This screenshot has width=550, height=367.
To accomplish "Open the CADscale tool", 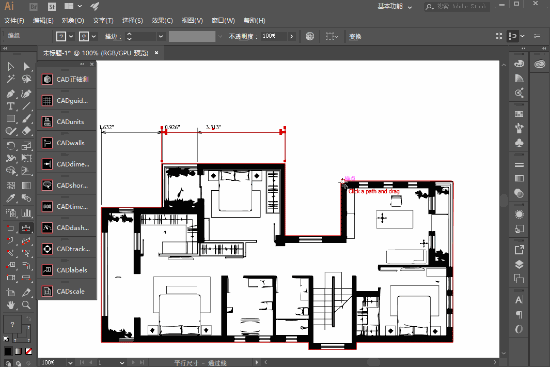I will click(x=67, y=291).
